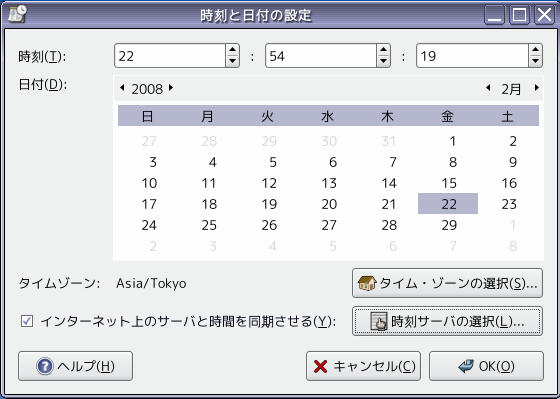Select February 29 in the calendar
The image size is (560, 399).
449,225
